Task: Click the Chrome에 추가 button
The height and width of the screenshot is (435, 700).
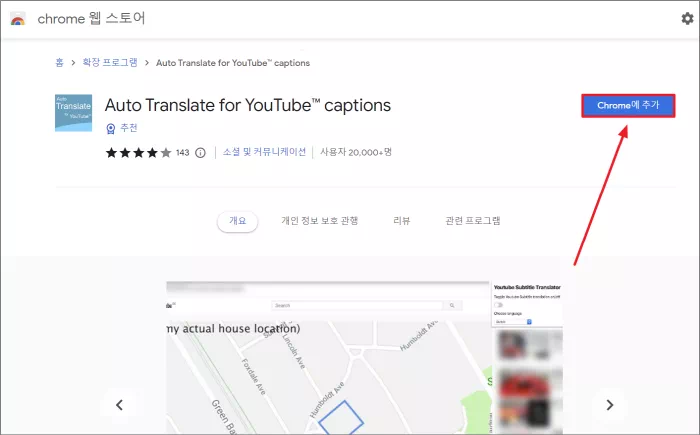Action: [628, 106]
